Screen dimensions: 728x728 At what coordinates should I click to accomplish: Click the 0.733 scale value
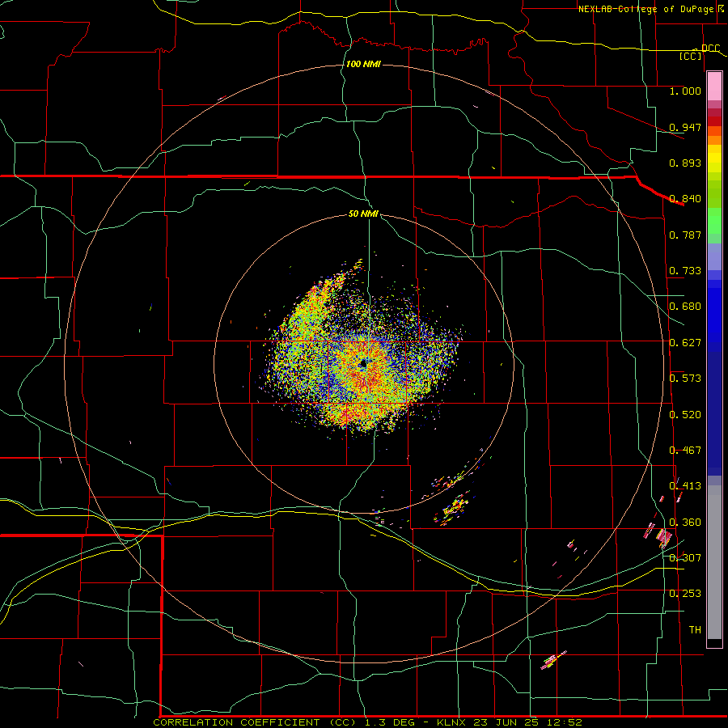[x=685, y=271]
